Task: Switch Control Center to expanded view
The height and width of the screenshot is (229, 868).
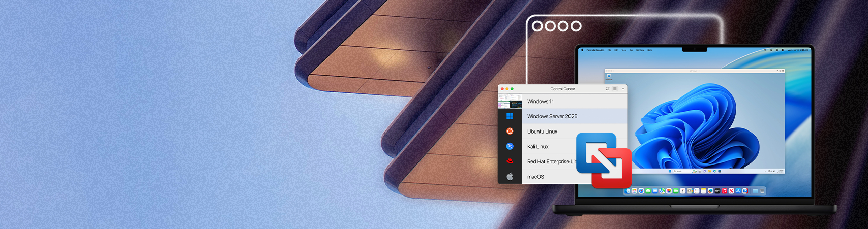Action: (608, 89)
